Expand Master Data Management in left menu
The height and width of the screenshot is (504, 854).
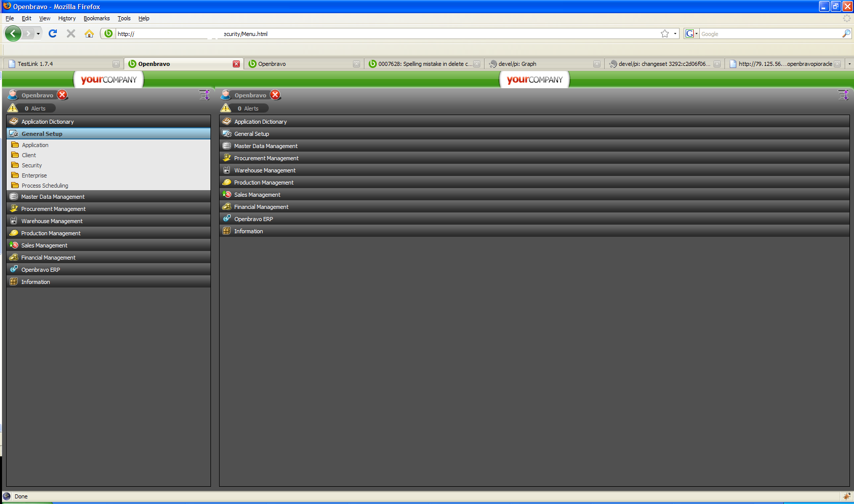click(x=109, y=196)
